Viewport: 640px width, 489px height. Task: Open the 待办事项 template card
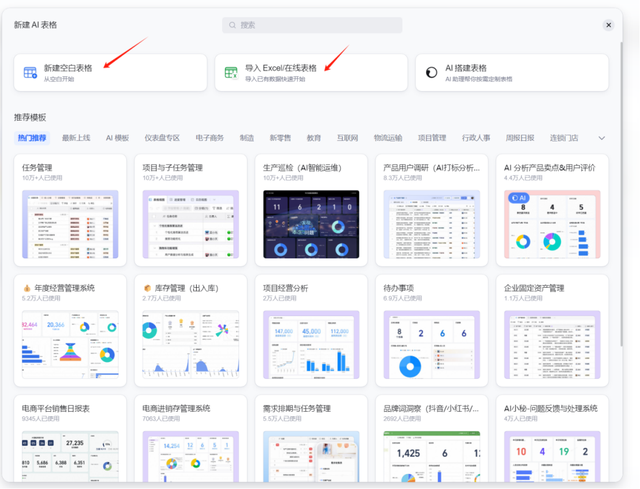pos(432,331)
